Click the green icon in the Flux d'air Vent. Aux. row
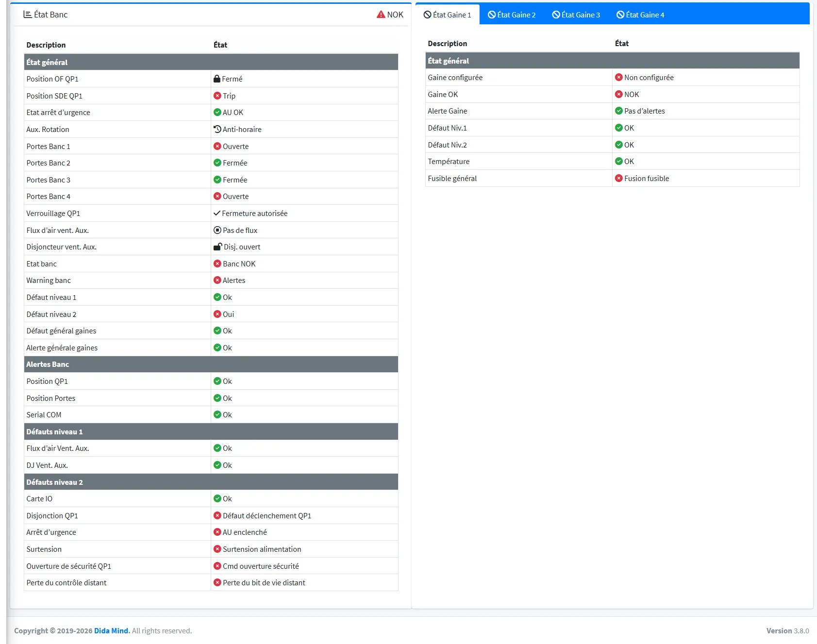 [x=217, y=448]
